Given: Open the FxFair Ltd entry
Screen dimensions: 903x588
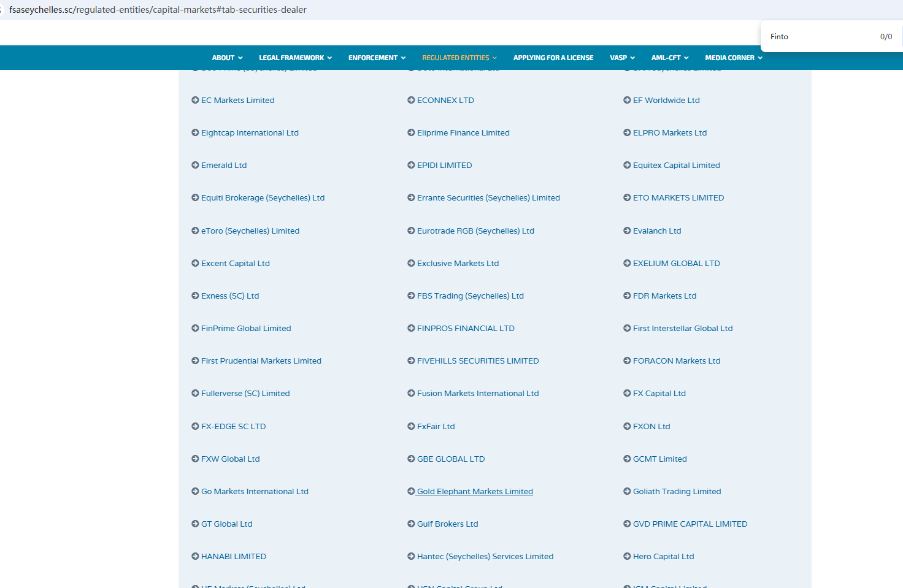Looking at the screenshot, I should [436, 426].
